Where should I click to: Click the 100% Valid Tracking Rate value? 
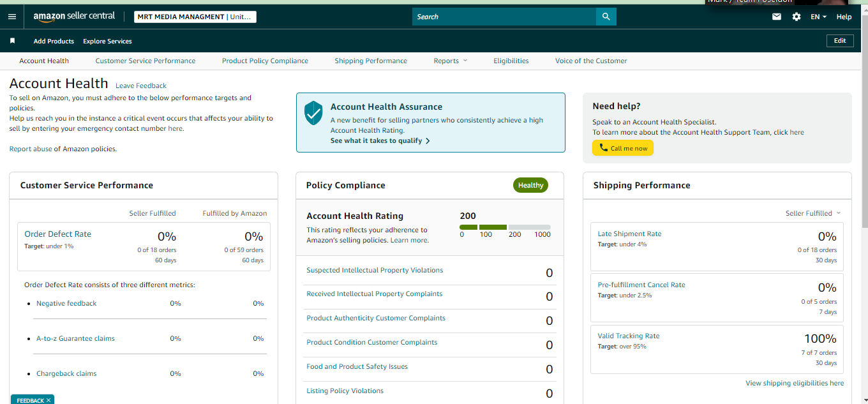pos(820,338)
